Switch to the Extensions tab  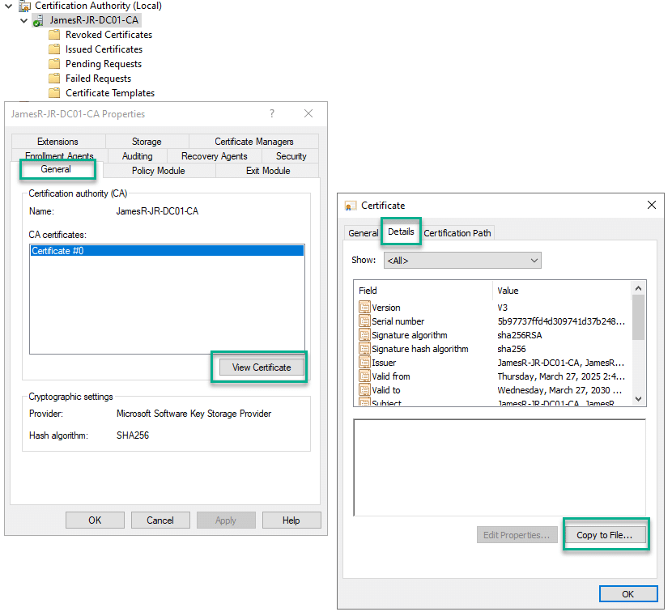[x=57, y=142]
